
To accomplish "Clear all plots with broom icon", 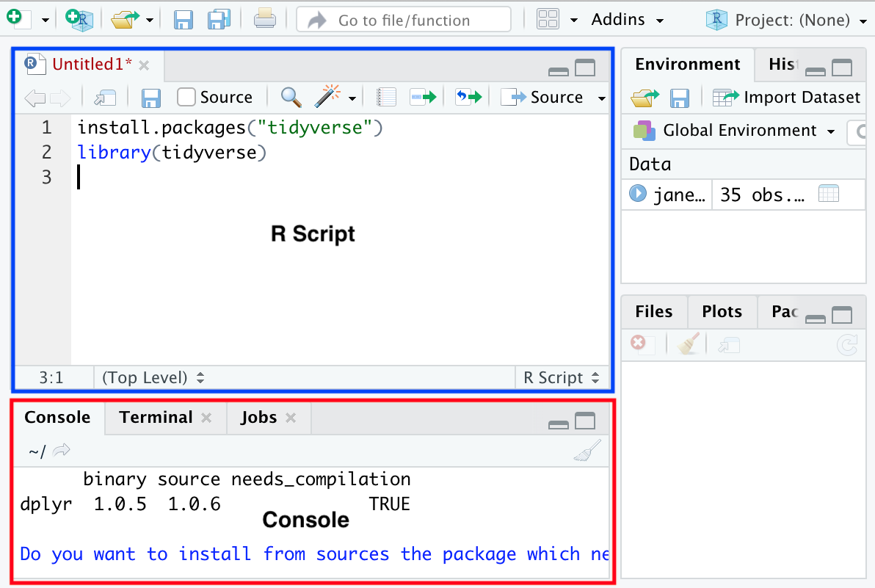I will 688,344.
